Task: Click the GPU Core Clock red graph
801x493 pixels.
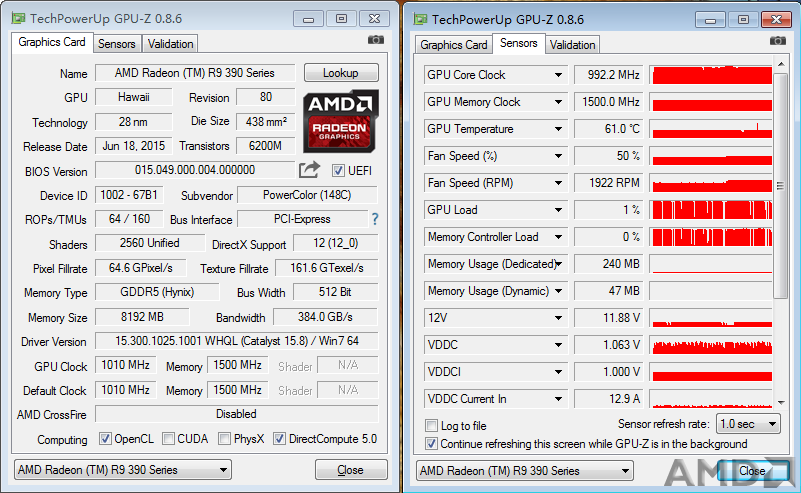Action: (x=712, y=75)
